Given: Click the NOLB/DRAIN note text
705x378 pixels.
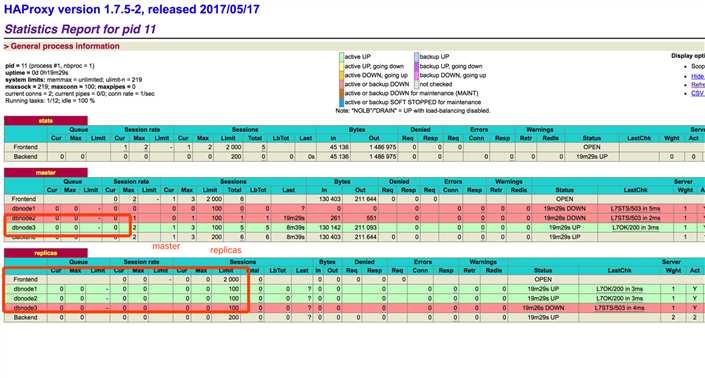Looking at the screenshot, I should coord(413,111).
